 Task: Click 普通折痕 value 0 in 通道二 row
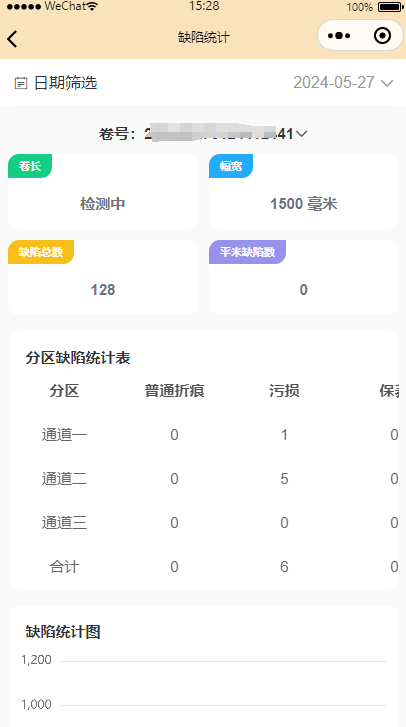pos(174,479)
